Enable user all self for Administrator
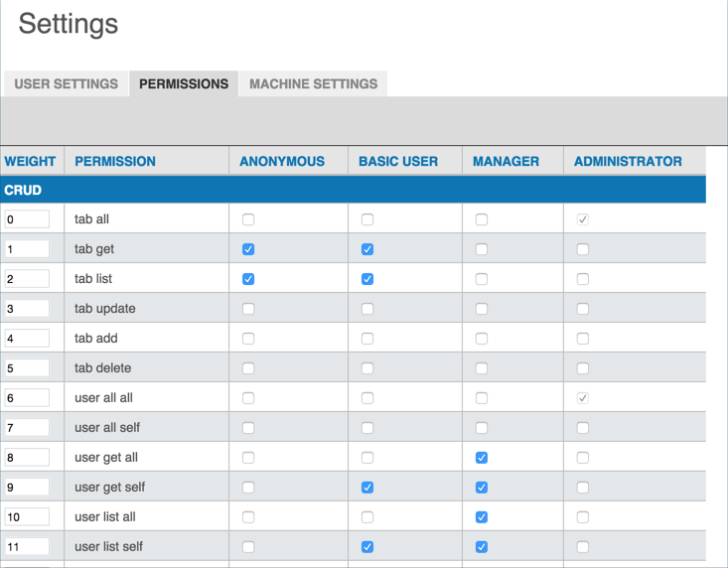This screenshot has height=568, width=728. (583, 427)
